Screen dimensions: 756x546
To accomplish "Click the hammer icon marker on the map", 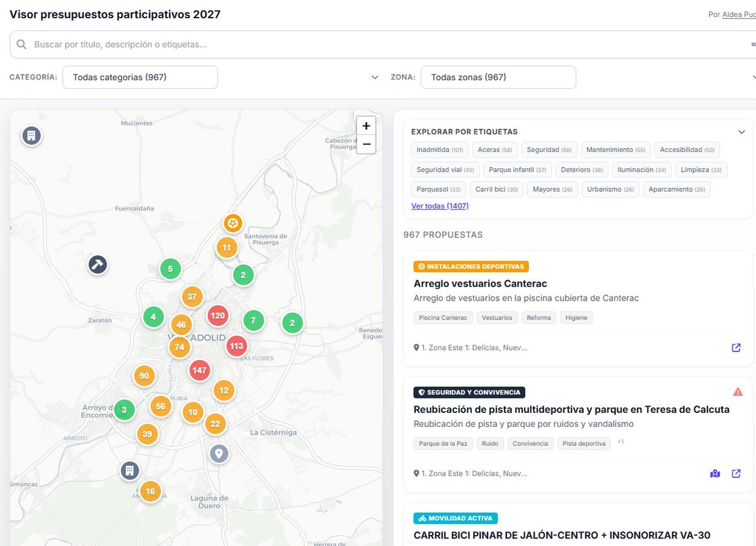I will (98, 264).
